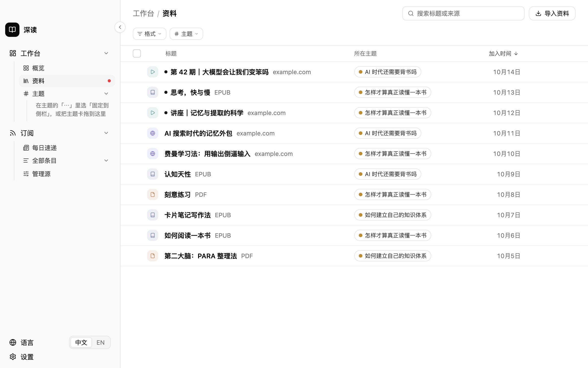Sort by 加入时间 column header
This screenshot has height=368, width=588.
pos(503,53)
